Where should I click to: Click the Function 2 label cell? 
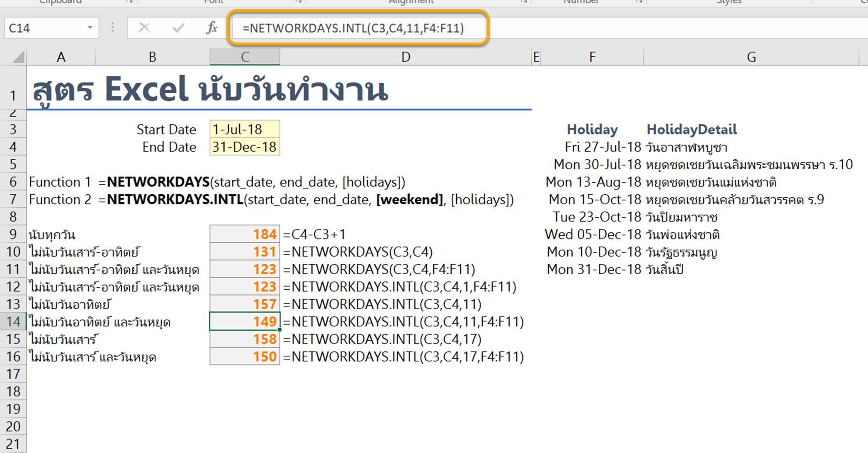60,200
